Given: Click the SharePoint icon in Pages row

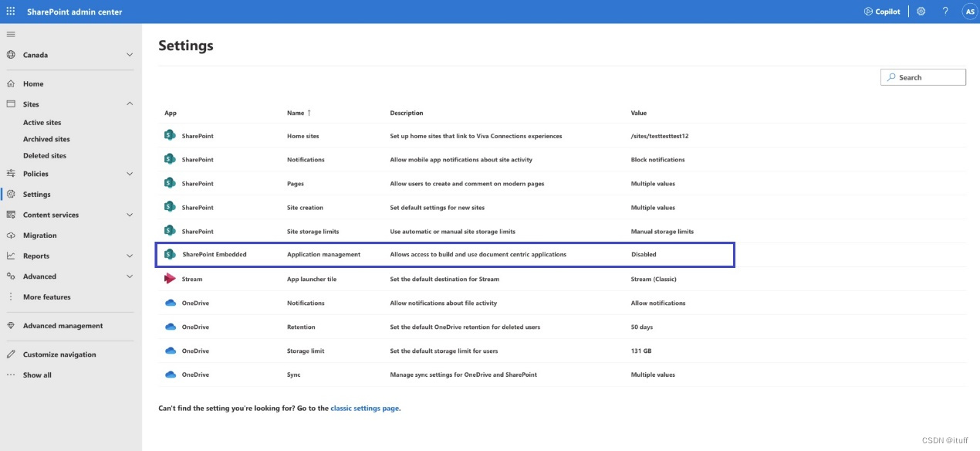Looking at the screenshot, I should pos(170,183).
